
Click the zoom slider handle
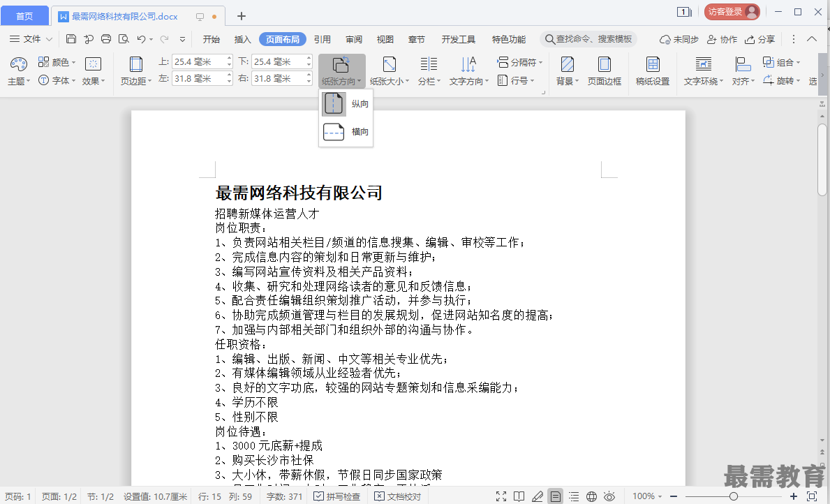pos(733,496)
